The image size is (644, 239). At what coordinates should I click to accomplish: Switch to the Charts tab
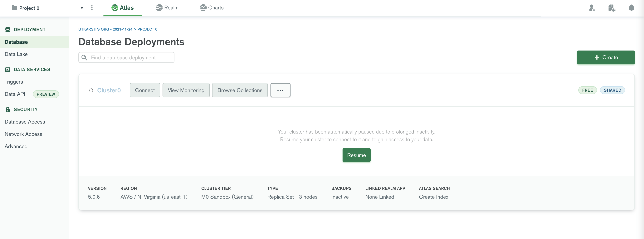(x=212, y=8)
